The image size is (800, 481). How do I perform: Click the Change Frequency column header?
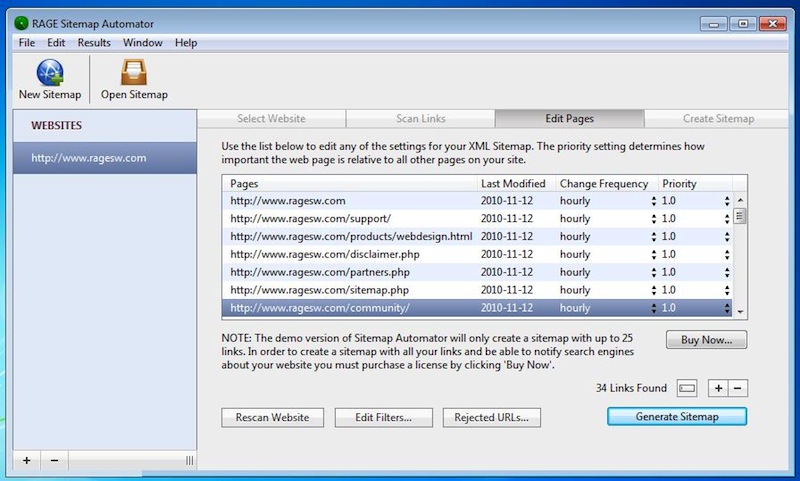coord(607,184)
